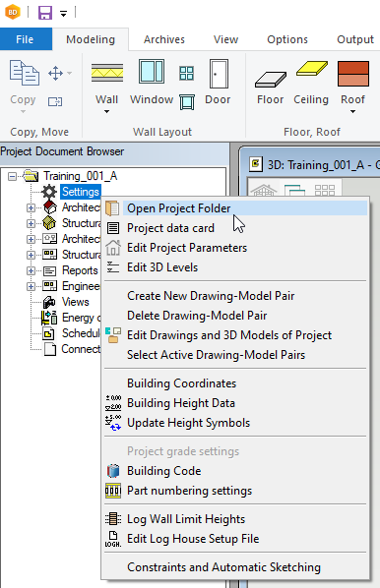
Task: Click the Move arrows icon
Action: [55, 73]
